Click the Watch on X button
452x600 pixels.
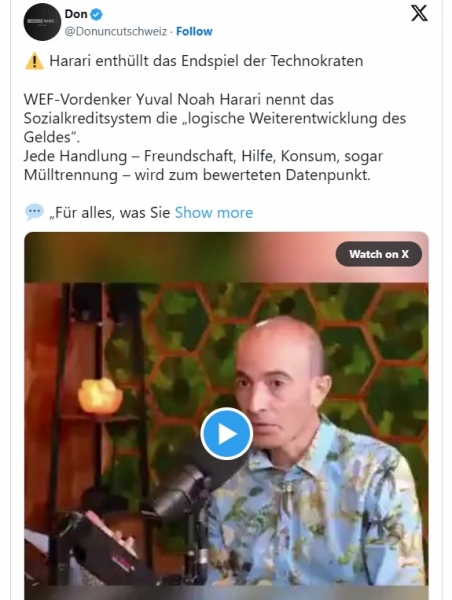[x=379, y=254]
